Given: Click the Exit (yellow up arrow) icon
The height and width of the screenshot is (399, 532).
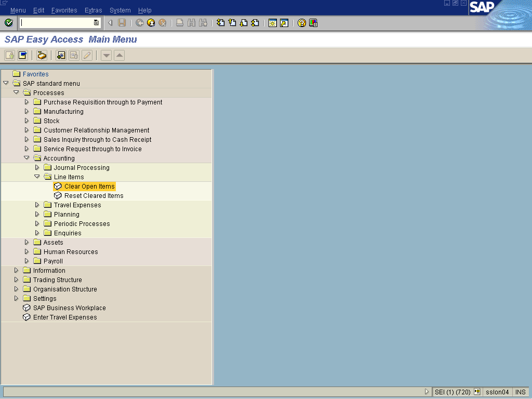Looking at the screenshot, I should point(151,23).
